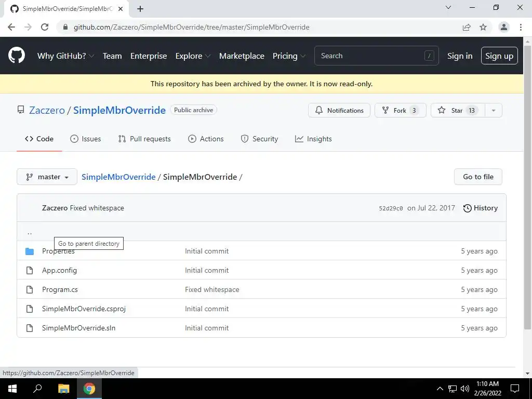Click the browser address bar URL

click(x=191, y=27)
